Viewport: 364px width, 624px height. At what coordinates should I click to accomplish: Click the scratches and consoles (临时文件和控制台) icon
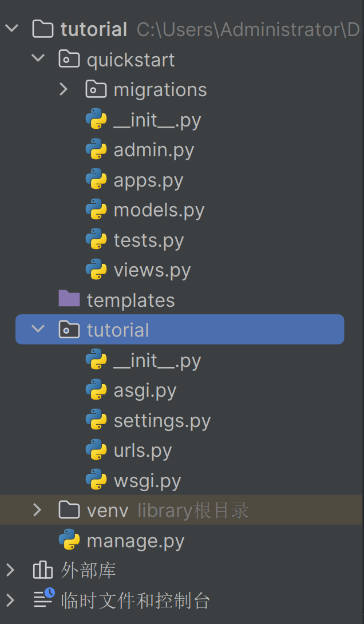coord(43,600)
